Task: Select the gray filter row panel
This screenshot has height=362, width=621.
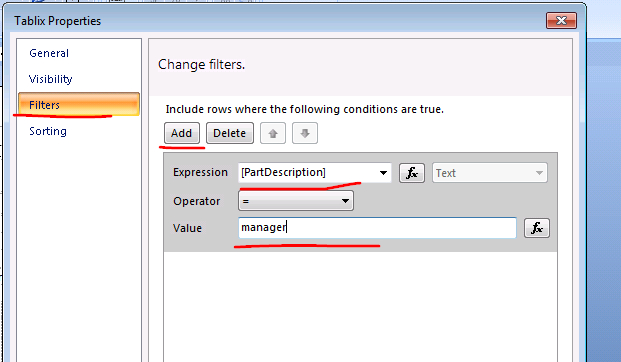Action: coord(360,202)
